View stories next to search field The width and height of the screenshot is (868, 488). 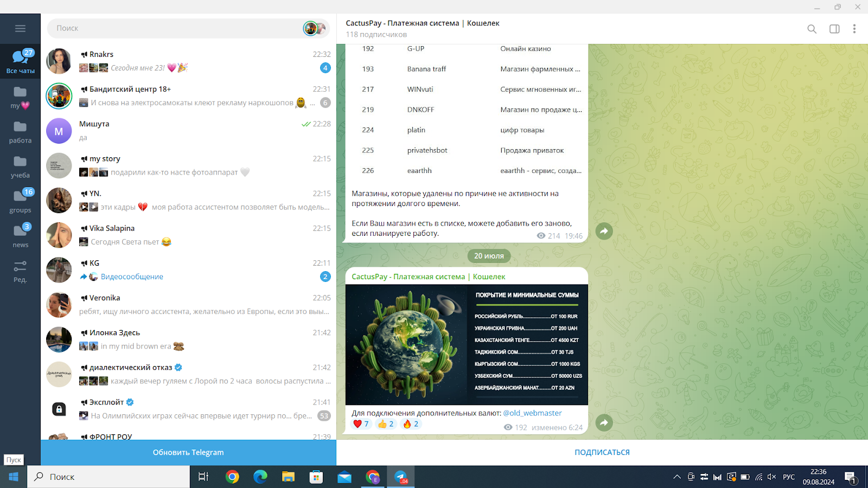tap(315, 28)
